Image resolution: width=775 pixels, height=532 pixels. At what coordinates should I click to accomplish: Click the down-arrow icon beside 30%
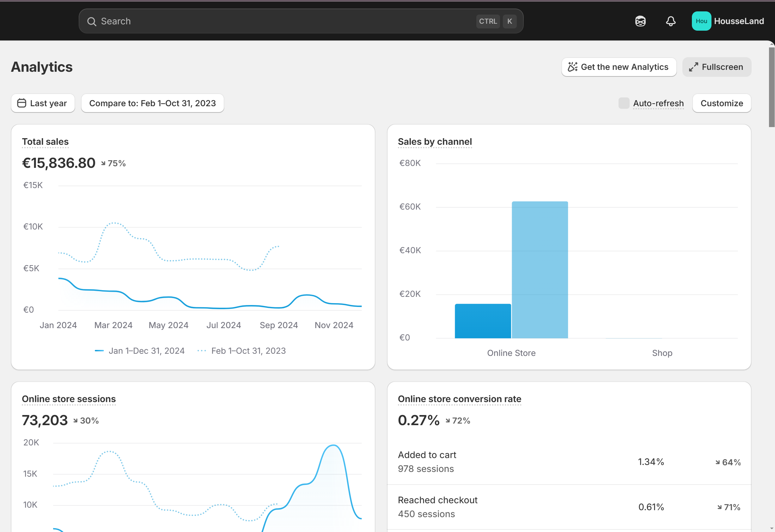[x=76, y=421]
